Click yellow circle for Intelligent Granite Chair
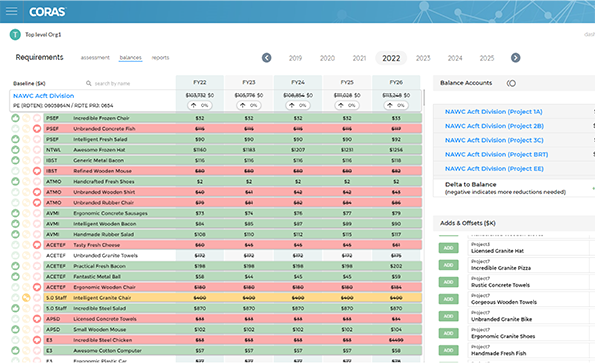The height and width of the screenshot is (363, 595). (x=26, y=298)
